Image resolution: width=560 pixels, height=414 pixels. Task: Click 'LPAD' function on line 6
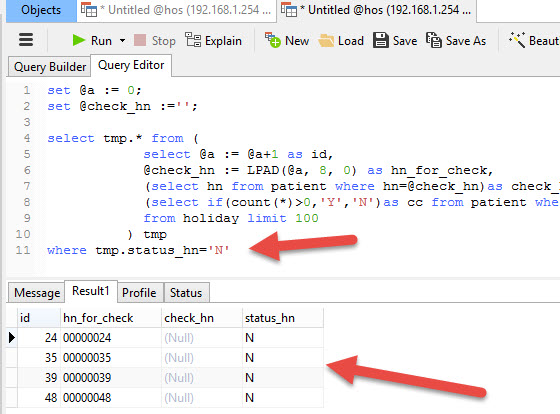pos(263,170)
